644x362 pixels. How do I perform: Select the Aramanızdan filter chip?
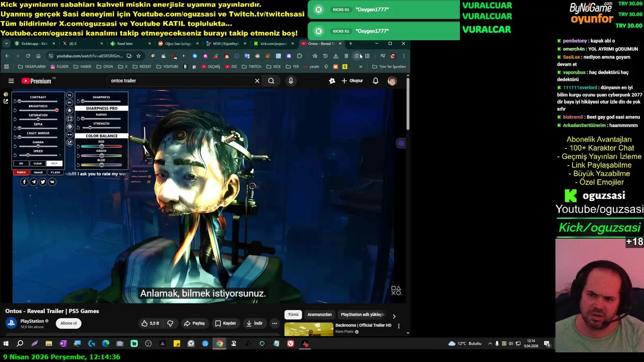coord(319,315)
